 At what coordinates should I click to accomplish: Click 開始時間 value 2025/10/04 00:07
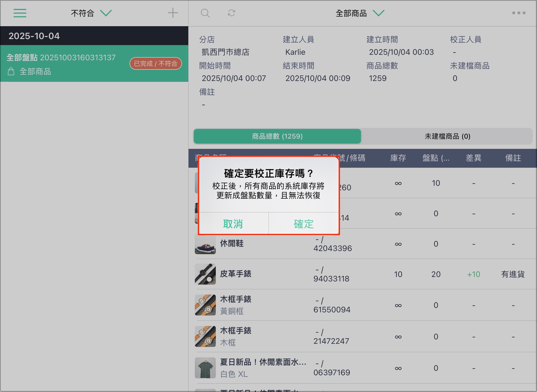pos(234,78)
